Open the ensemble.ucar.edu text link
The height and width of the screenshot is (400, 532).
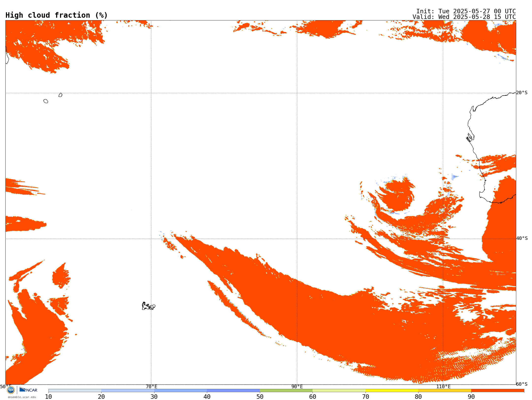tap(22, 397)
